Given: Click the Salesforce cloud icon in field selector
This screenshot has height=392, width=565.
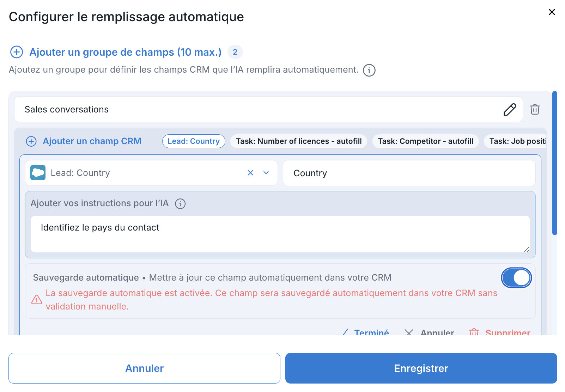Looking at the screenshot, I should pos(38,173).
